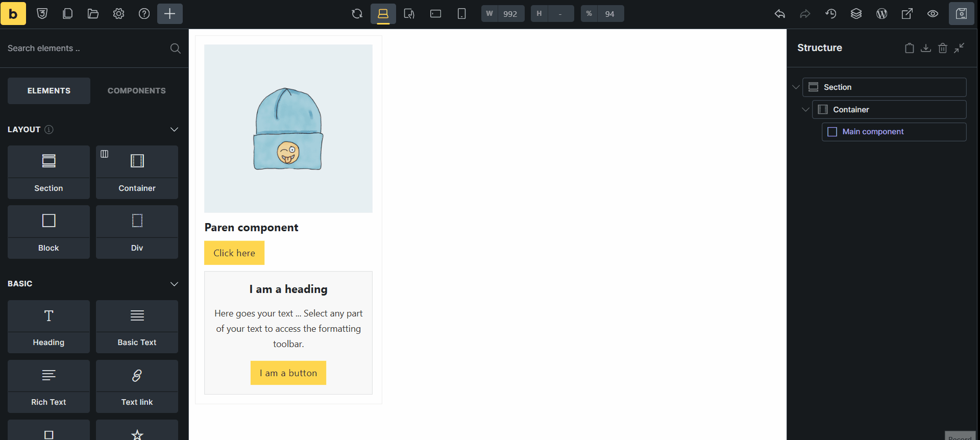Click the redo arrow icon
The width and height of the screenshot is (980, 440).
(805, 14)
